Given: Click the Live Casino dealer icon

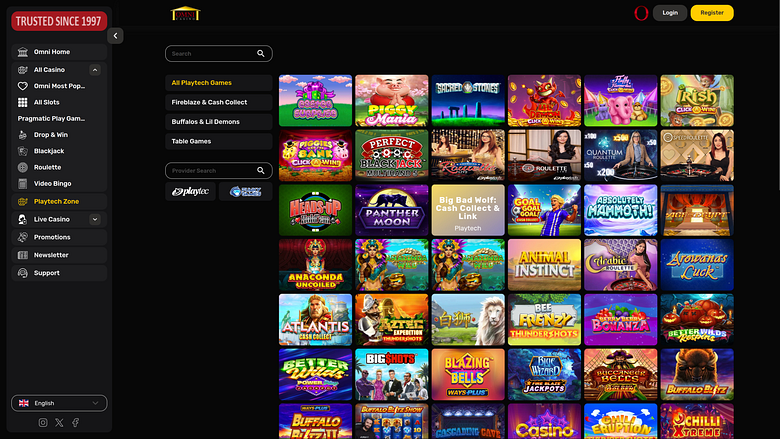Looking at the screenshot, I should pos(22,219).
